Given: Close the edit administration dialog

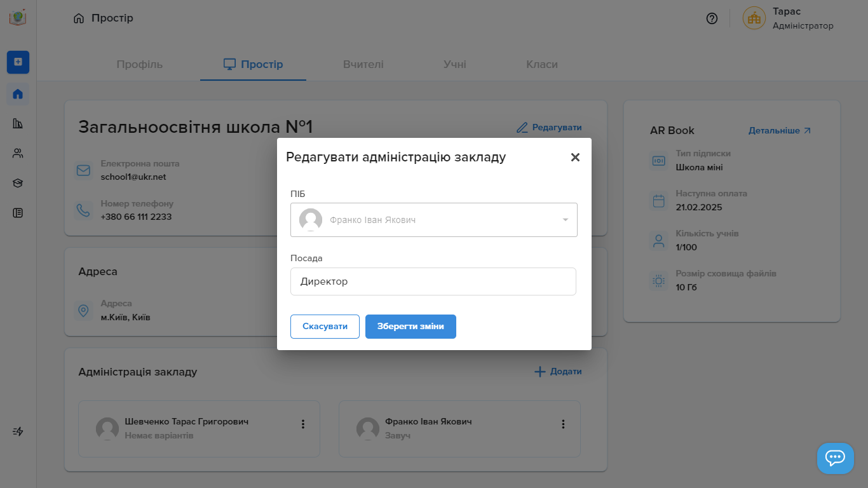Looking at the screenshot, I should (x=575, y=157).
